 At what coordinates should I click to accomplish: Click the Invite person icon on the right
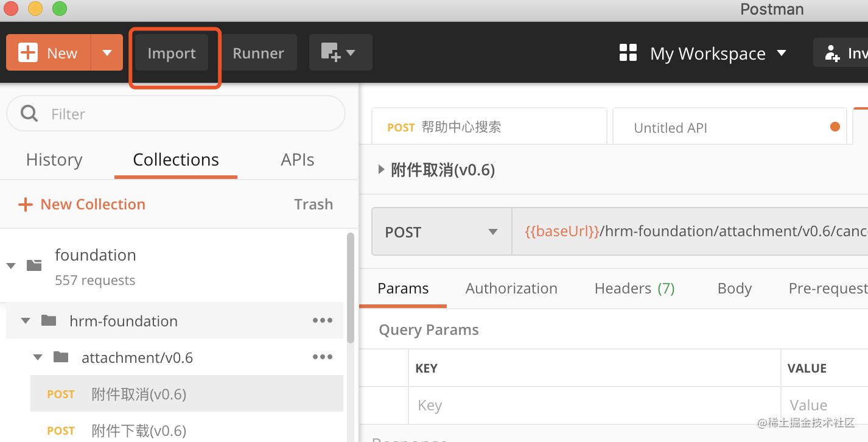tap(831, 53)
